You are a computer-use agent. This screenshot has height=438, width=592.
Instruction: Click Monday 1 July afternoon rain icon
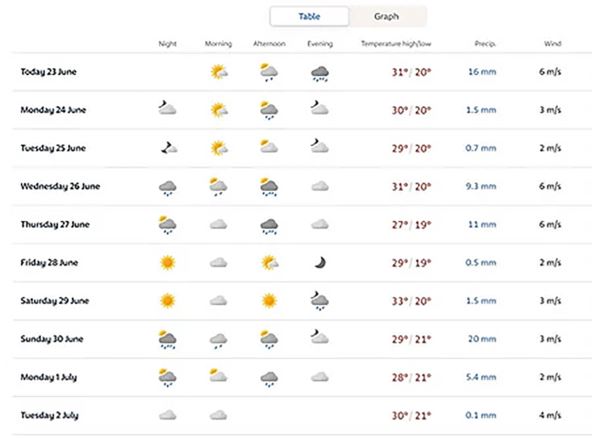pyautogui.click(x=269, y=379)
